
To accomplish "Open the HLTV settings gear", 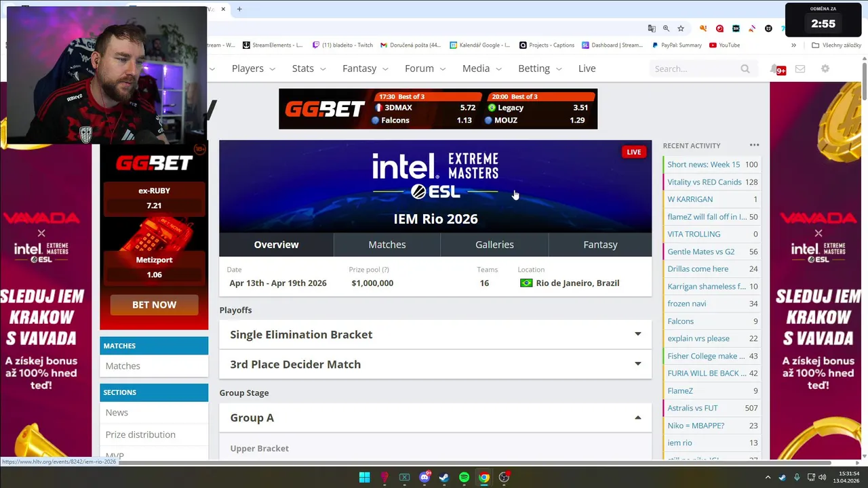I will pyautogui.click(x=825, y=68).
